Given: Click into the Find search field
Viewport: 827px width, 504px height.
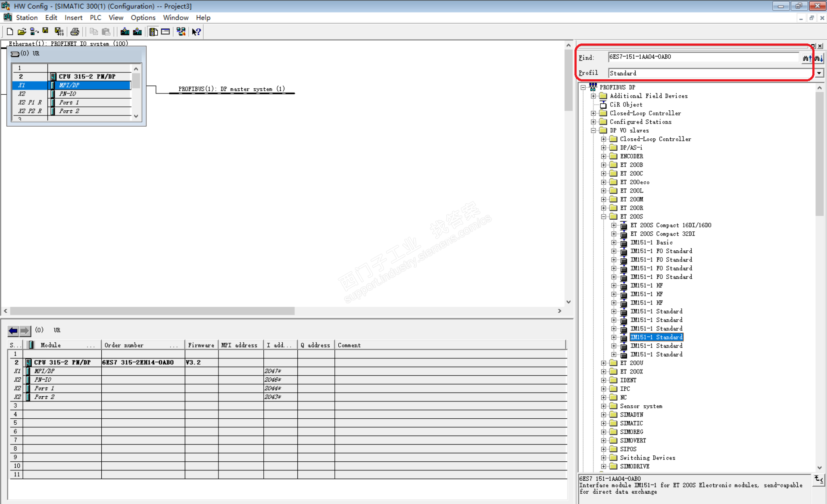Looking at the screenshot, I should [703, 57].
